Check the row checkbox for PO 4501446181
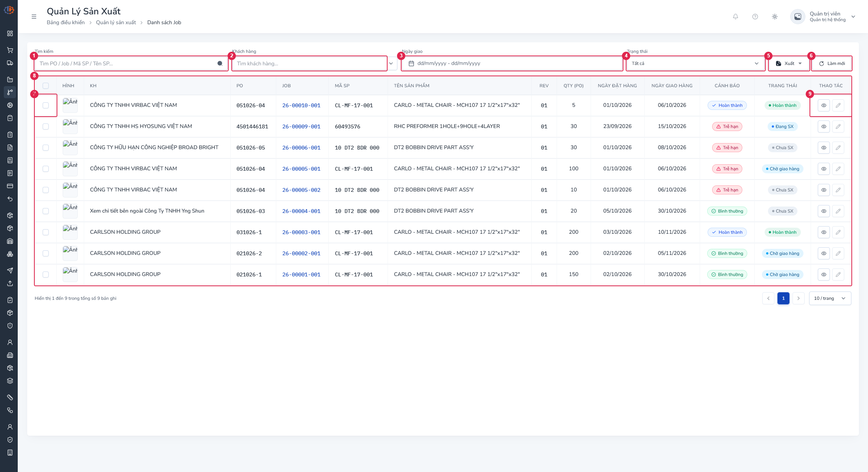 point(46,126)
